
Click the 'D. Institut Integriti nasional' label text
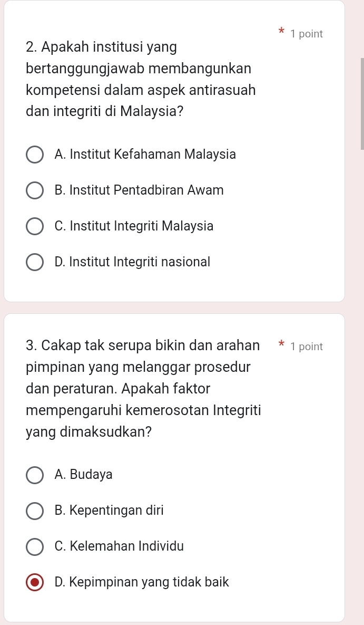click(132, 262)
